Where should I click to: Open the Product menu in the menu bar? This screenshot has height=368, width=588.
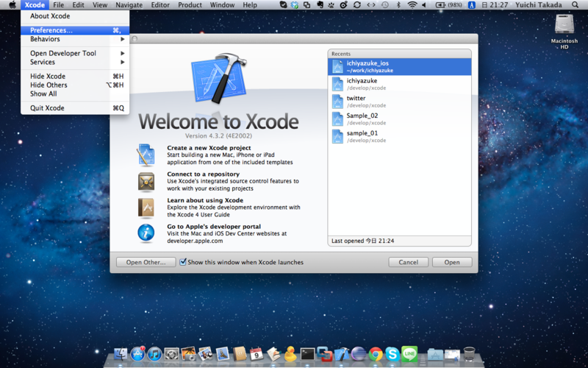click(x=190, y=5)
